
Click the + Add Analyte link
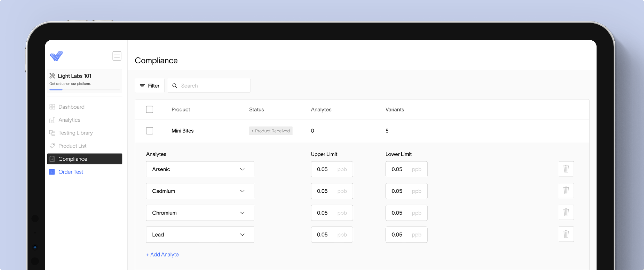tap(162, 254)
